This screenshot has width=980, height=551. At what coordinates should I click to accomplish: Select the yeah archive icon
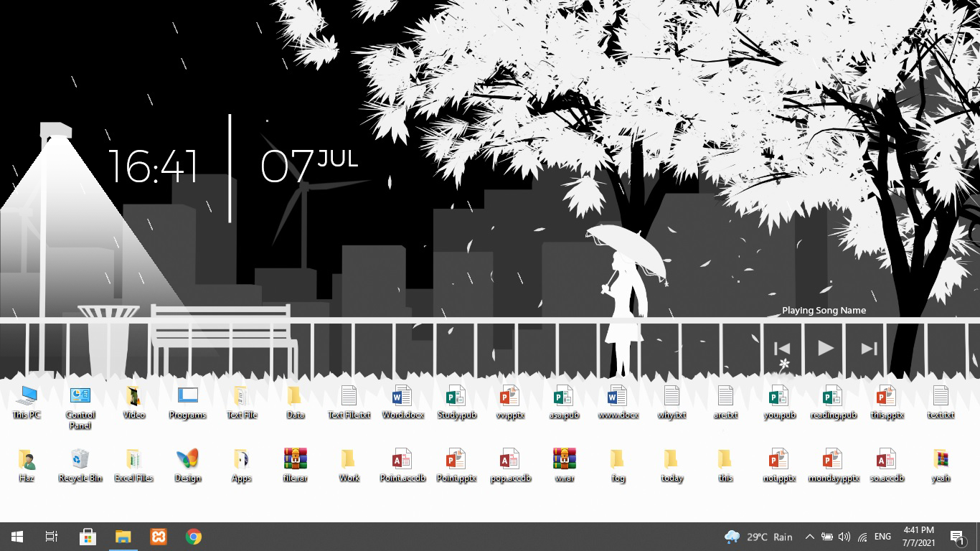coord(941,465)
